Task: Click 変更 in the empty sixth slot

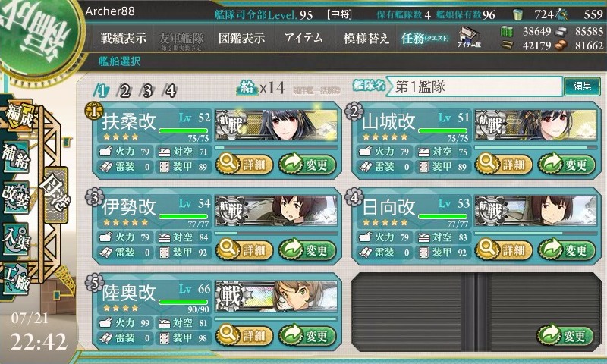Action: [x=565, y=336]
